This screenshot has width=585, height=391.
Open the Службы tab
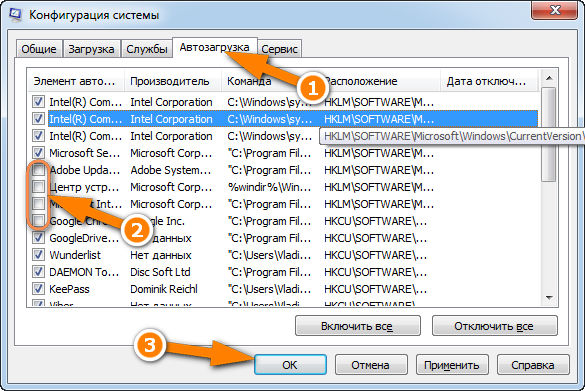(147, 49)
